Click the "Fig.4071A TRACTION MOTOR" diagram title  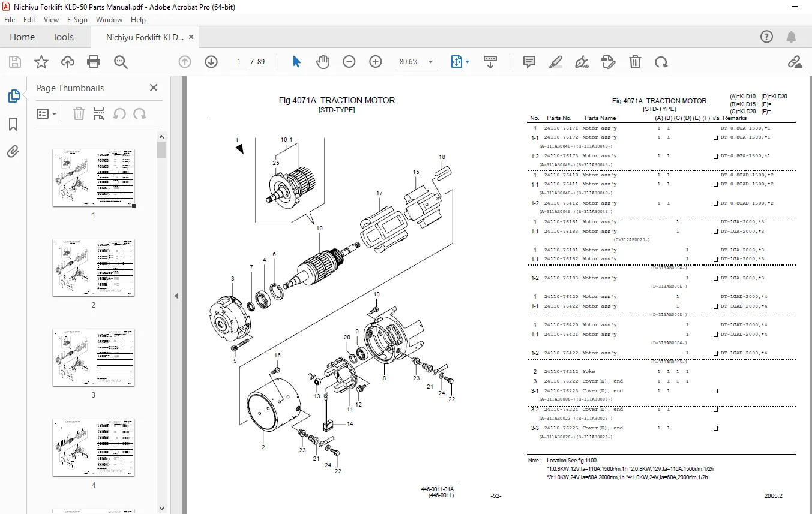click(337, 100)
